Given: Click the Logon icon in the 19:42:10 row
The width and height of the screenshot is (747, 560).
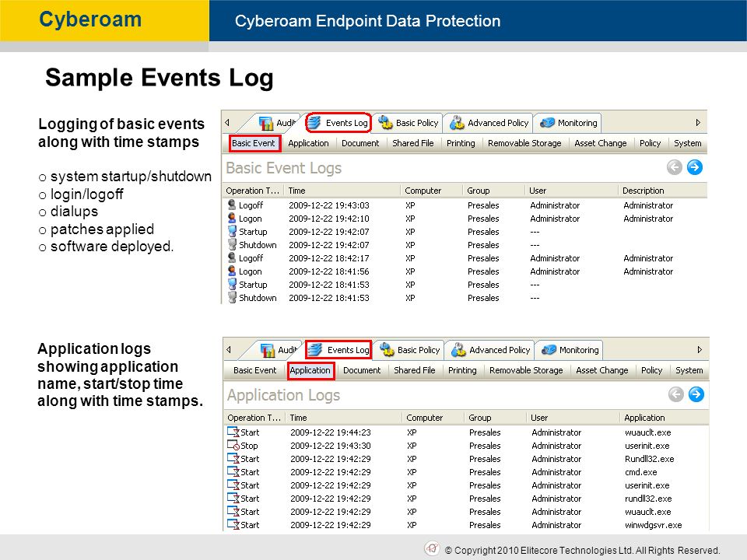Looking at the screenshot, I should [232, 218].
